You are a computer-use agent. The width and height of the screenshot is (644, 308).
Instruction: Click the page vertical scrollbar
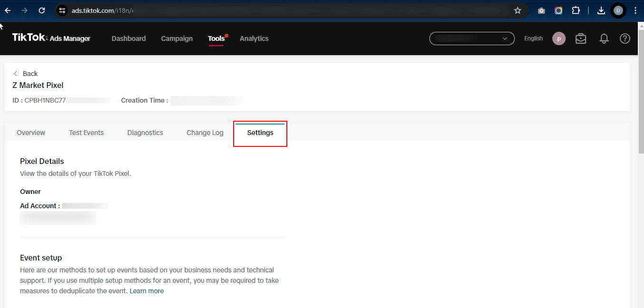[x=641, y=95]
